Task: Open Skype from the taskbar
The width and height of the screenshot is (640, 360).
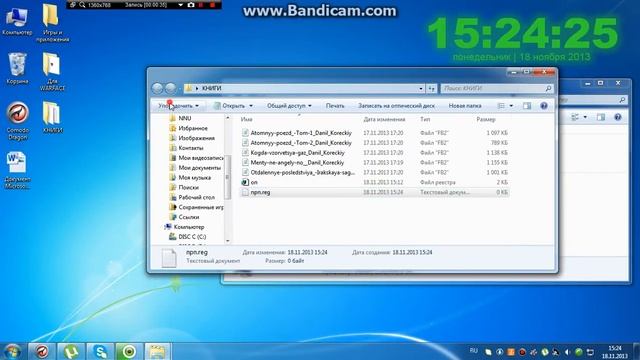Action: tap(100, 351)
